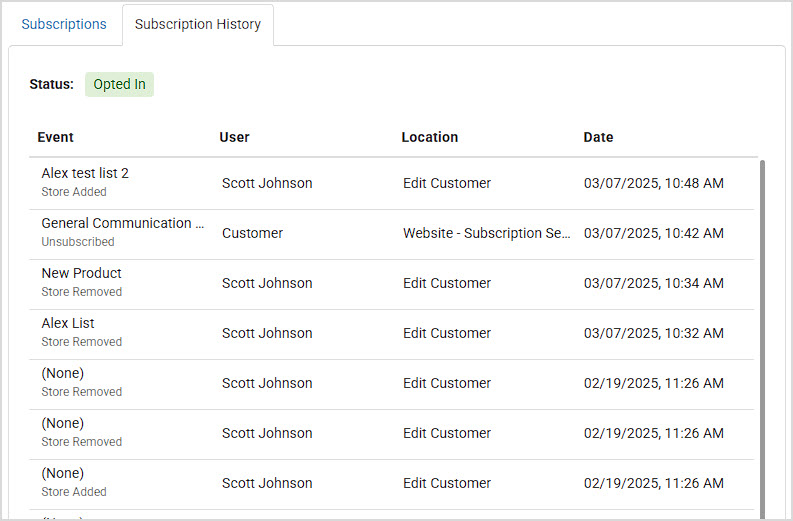Image resolution: width=793 pixels, height=521 pixels.
Task: Click the 03/07/2025, 10:32 AM date cell
Action: tap(653, 333)
